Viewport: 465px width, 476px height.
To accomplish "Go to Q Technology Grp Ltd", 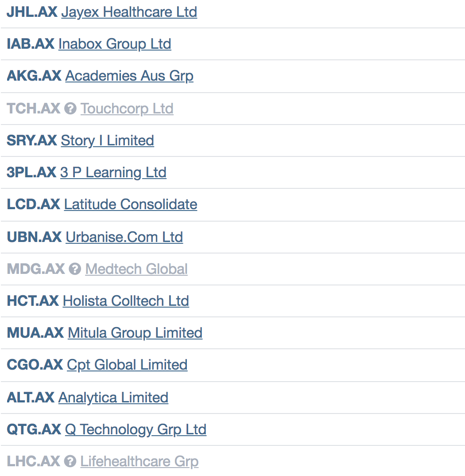I will [x=136, y=429].
